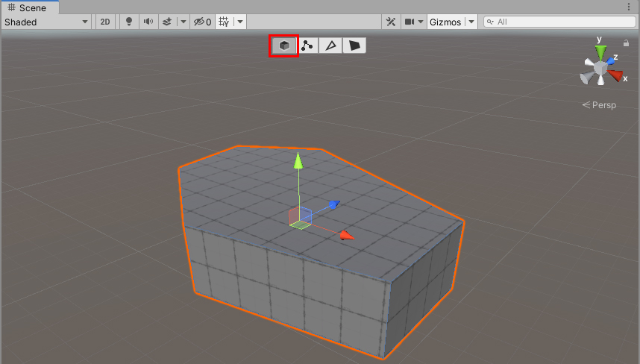Toggle 2D view mode

105,22
